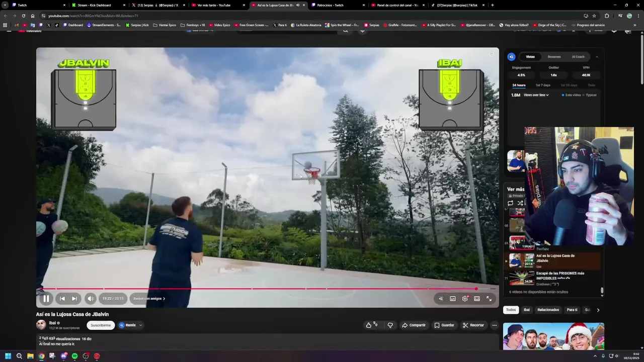This screenshot has height=362, width=644.
Task: Share the video via Compartir
Action: pos(414,325)
